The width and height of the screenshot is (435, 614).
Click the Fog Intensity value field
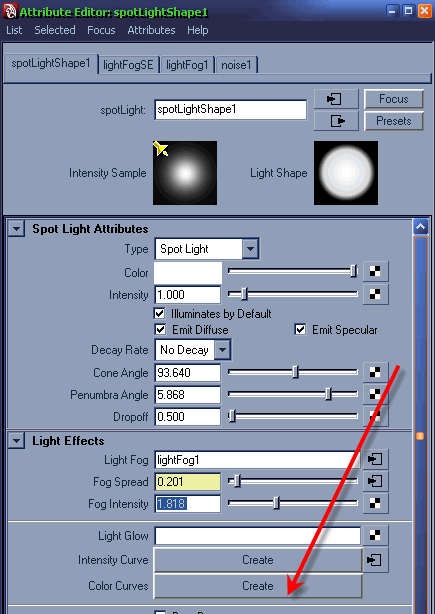point(188,504)
